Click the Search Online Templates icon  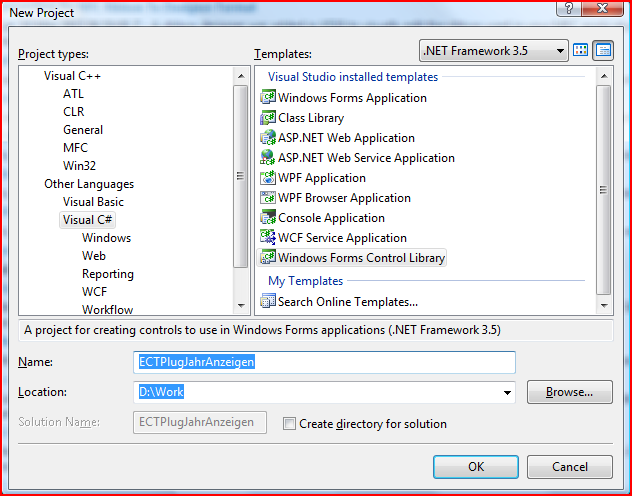268,301
